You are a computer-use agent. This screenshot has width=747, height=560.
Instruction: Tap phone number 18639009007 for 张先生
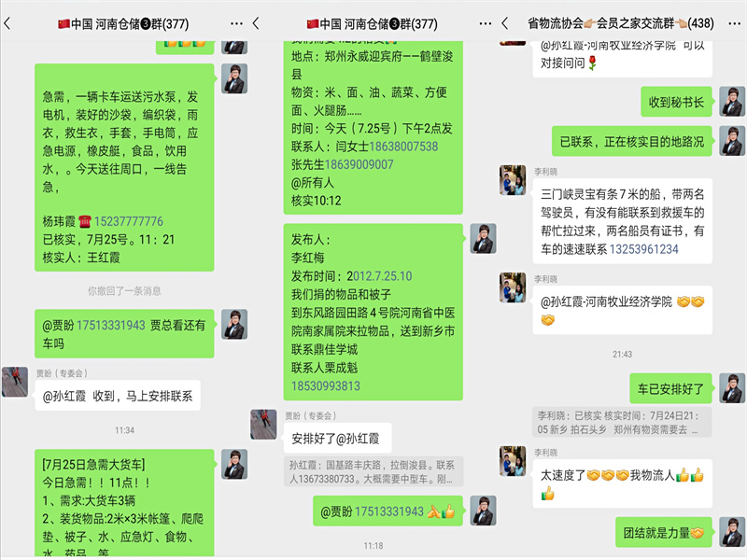[359, 165]
